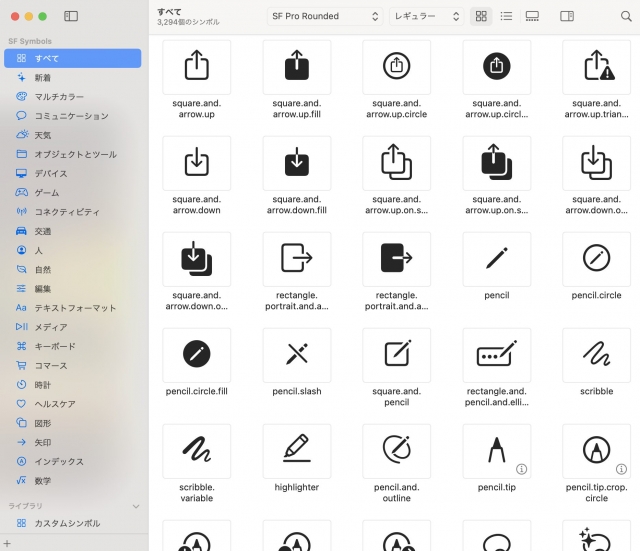The image size is (640, 551).
Task: Select the outlined arrow.up on stacked squares symbol
Action: pos(396,163)
